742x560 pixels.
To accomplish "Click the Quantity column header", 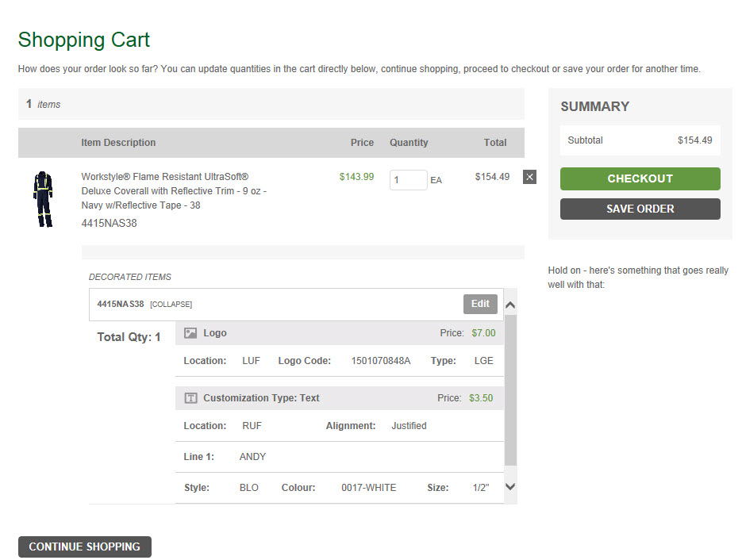I will pyautogui.click(x=409, y=143).
